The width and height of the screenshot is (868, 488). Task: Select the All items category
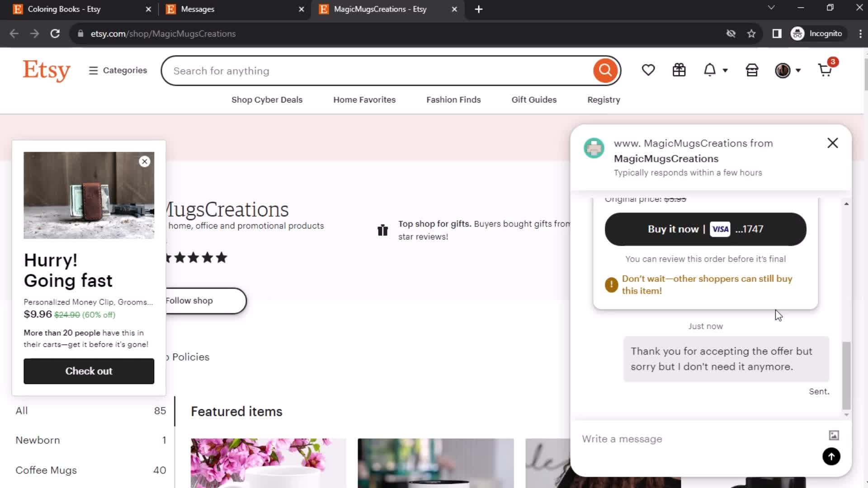(x=90, y=411)
